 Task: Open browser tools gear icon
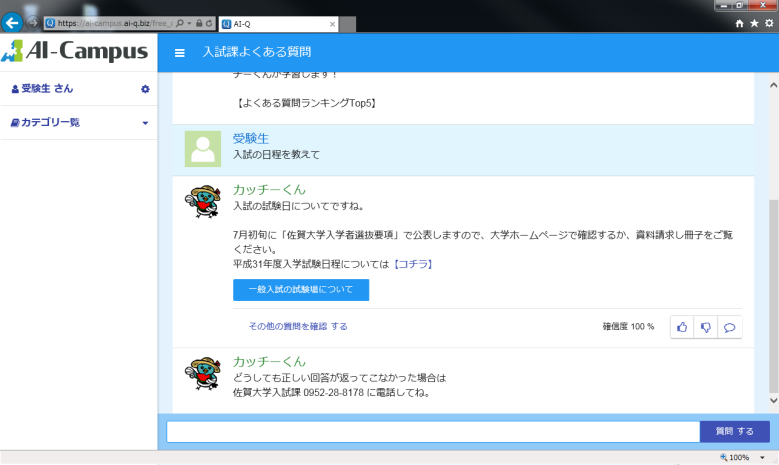coord(769,23)
